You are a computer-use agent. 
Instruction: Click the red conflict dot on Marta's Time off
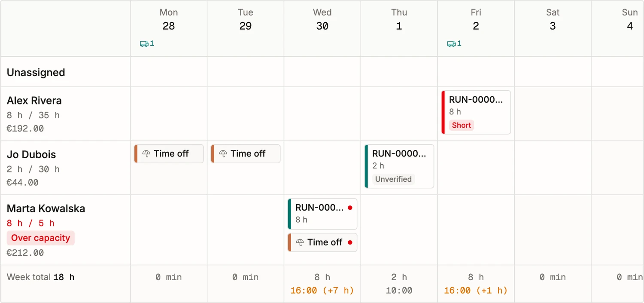tap(350, 242)
